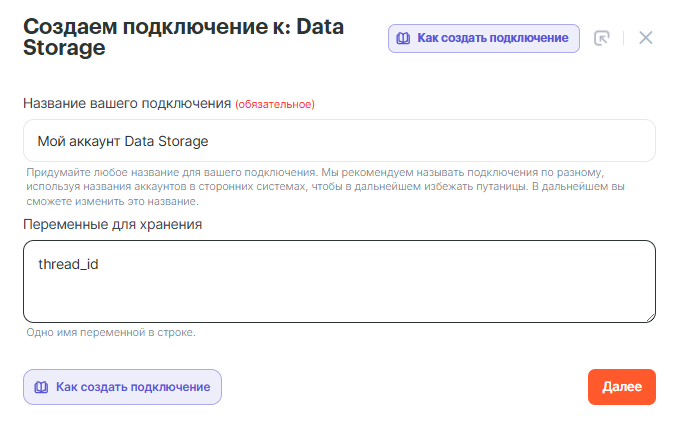Close the connection dialog with the X icon
Screen dimensions: 677x424
tap(645, 38)
